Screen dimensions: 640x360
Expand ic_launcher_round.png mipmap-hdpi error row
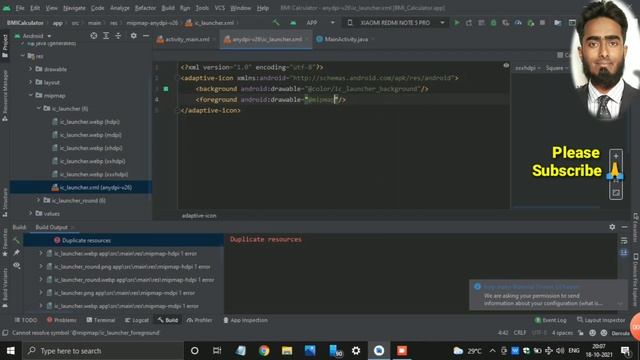click(x=41, y=267)
